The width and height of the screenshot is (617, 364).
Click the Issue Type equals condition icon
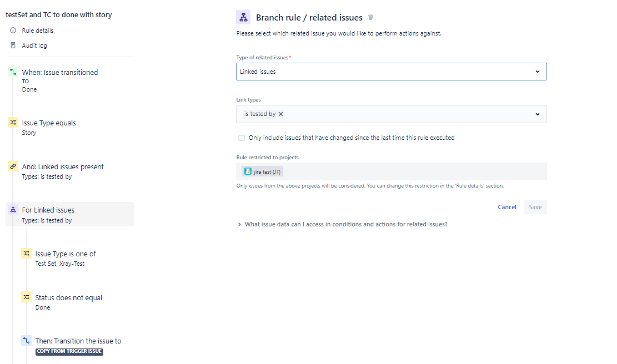(13, 123)
